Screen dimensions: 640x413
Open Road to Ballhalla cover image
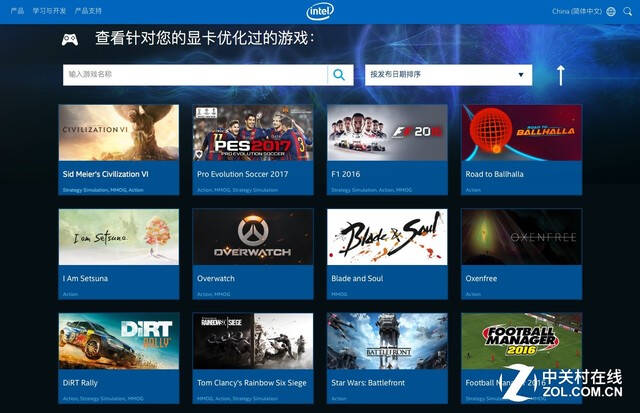point(522,133)
